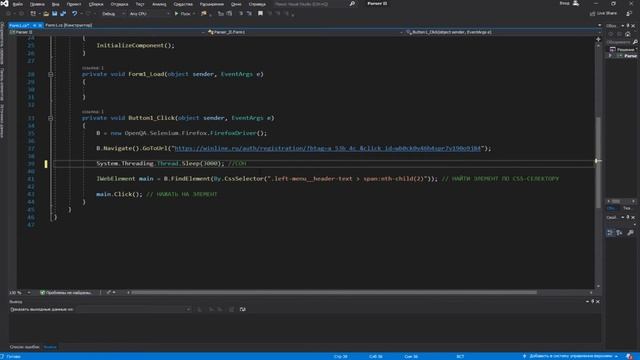The width and height of the screenshot is (640, 360).
Task: Pin the Output panel with pushpin icon
Action: click(593, 302)
